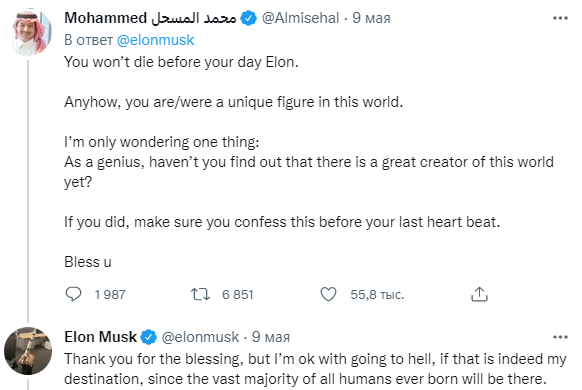This screenshot has height=390, width=582.
Task: Open the three-dot menu on Mohammed's tweet
Action: coord(560,18)
